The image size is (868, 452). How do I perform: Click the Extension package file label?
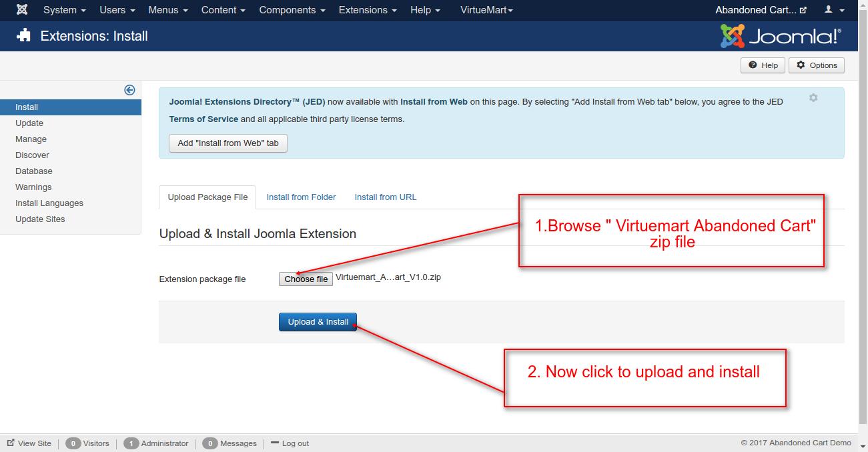(x=202, y=279)
